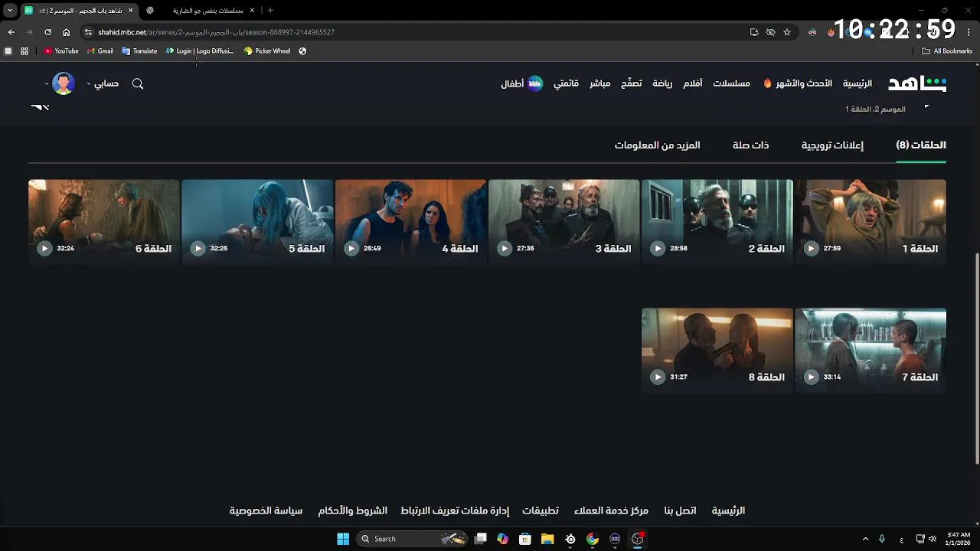Play الحلقة 5 using its play icon
Screen dimensions: 980x551
[198, 249]
